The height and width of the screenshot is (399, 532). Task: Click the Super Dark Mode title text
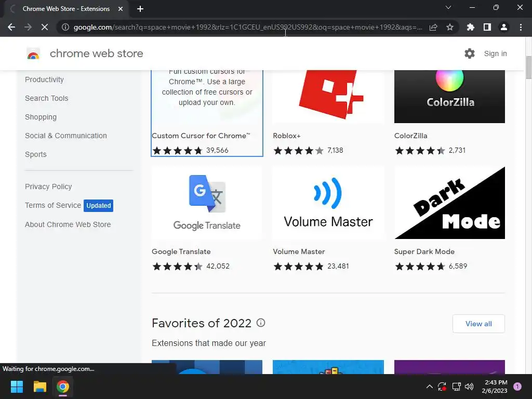coord(424,252)
